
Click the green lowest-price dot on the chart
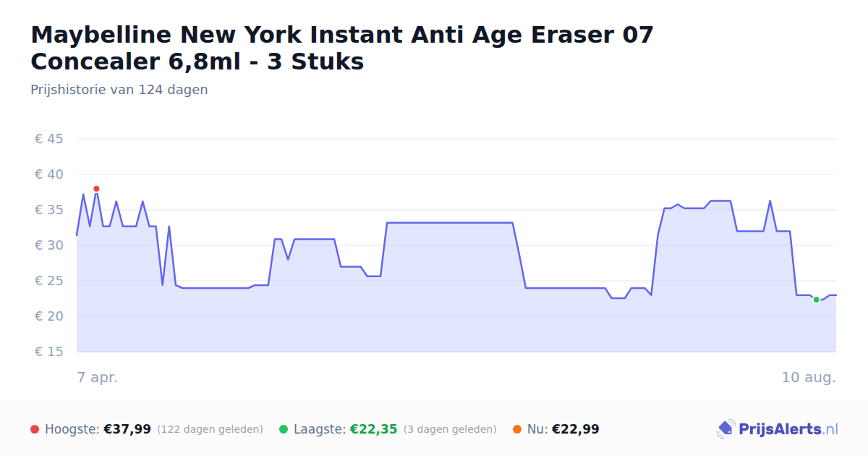[x=816, y=300]
